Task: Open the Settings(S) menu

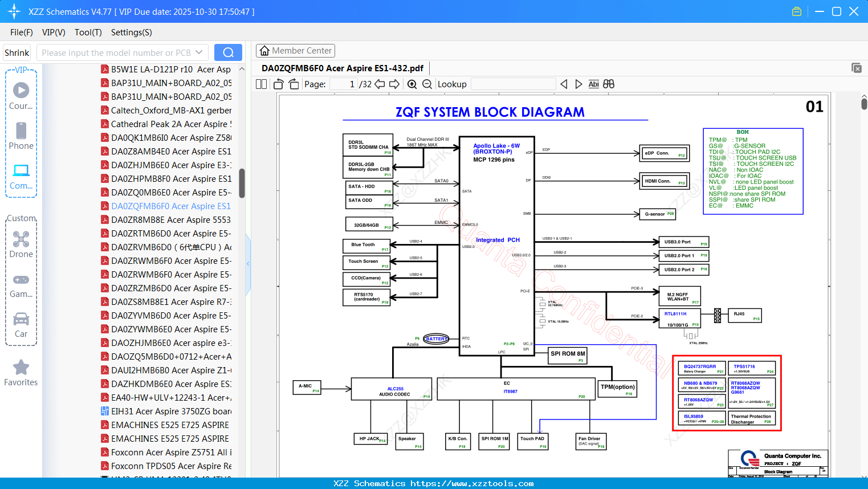Action: click(132, 32)
